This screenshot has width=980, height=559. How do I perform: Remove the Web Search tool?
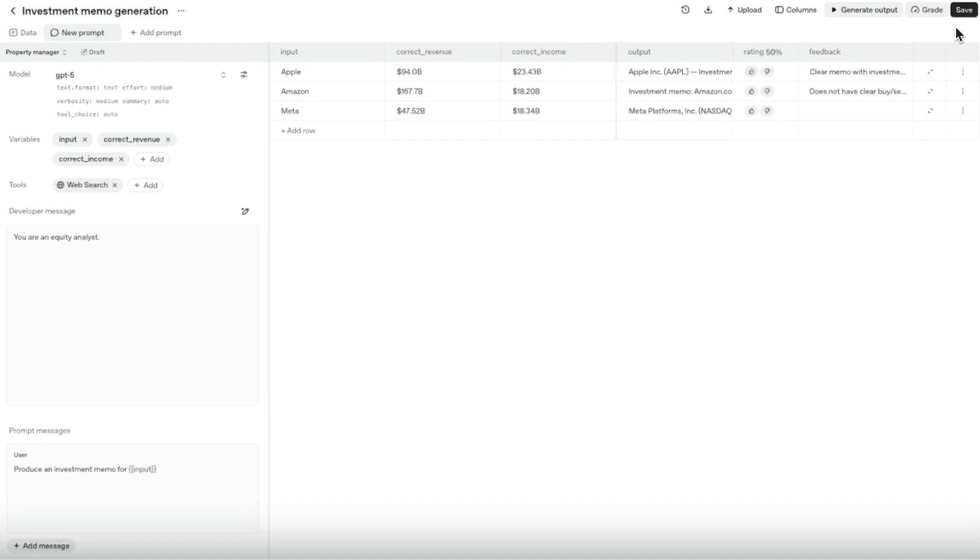coord(115,185)
